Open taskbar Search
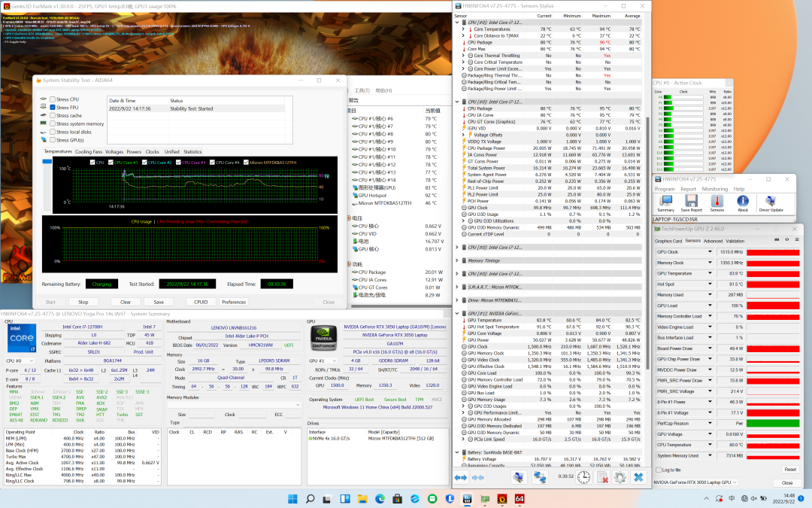 311,499
